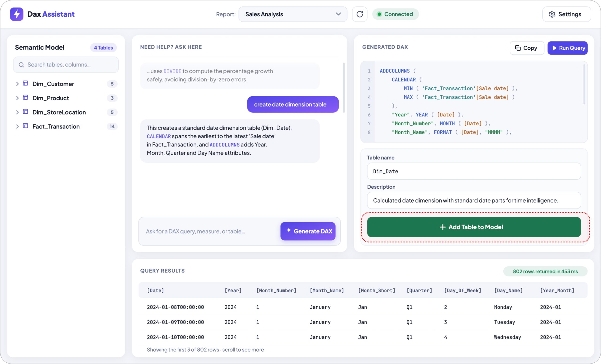Select the Fact_Transaction tree row label

(56, 126)
